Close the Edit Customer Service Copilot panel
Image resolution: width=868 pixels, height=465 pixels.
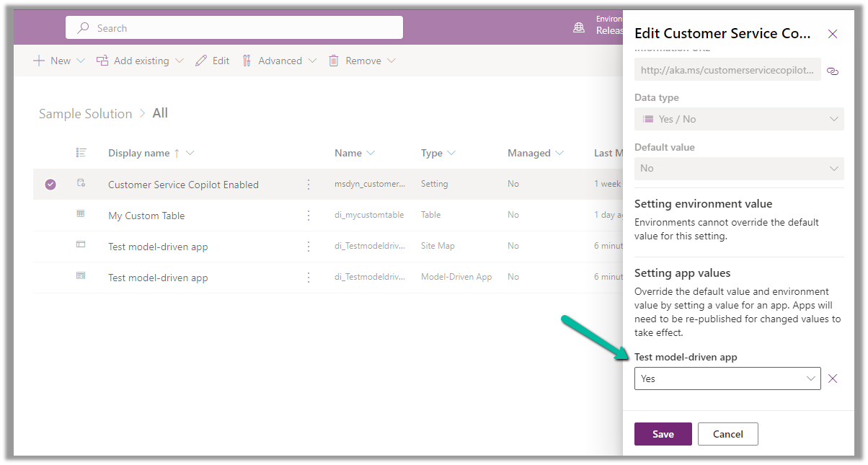[833, 34]
